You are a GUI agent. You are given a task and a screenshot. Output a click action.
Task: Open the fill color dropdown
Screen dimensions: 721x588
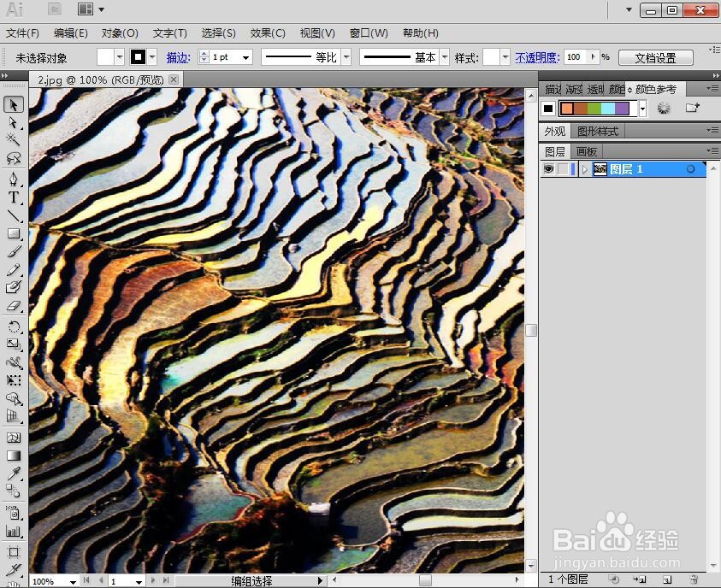120,57
